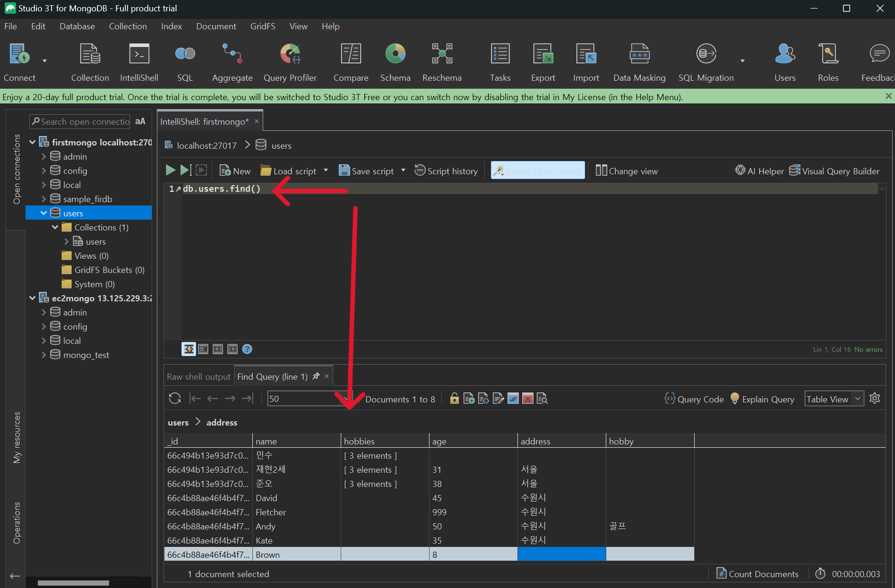Refresh the query results

click(x=175, y=399)
